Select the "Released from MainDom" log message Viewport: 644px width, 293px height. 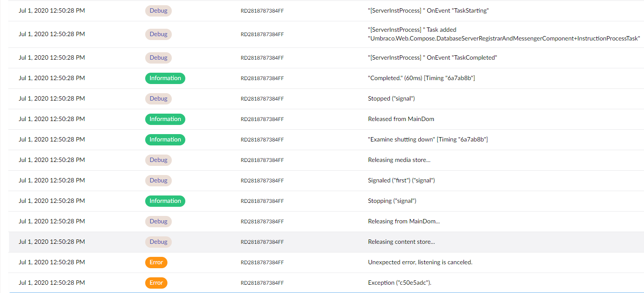(401, 119)
